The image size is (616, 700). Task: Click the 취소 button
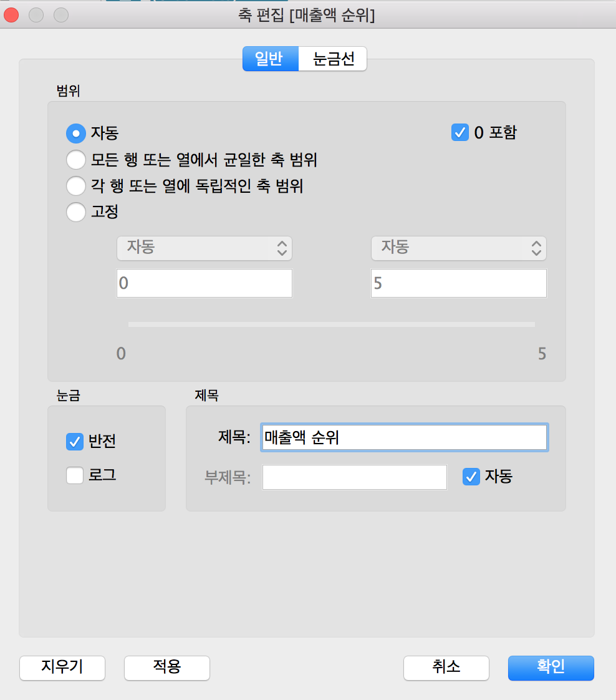point(446,668)
